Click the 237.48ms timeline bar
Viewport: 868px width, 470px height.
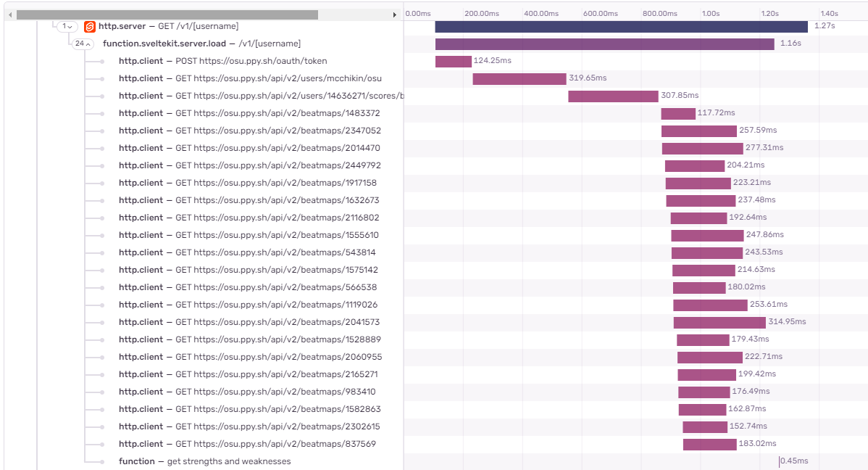tap(701, 201)
